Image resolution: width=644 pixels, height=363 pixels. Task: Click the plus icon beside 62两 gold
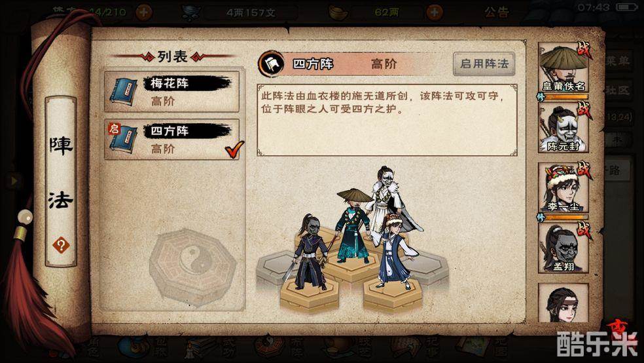435,12
